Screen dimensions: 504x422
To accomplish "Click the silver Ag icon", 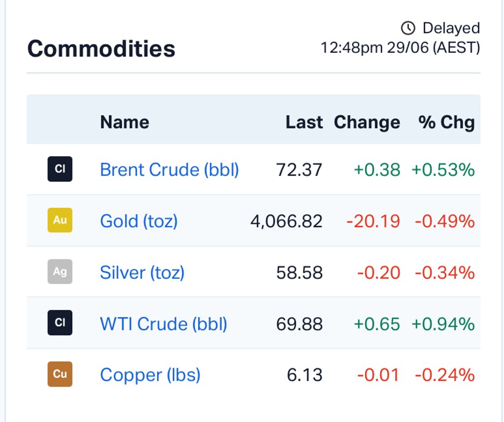I will 60,272.
